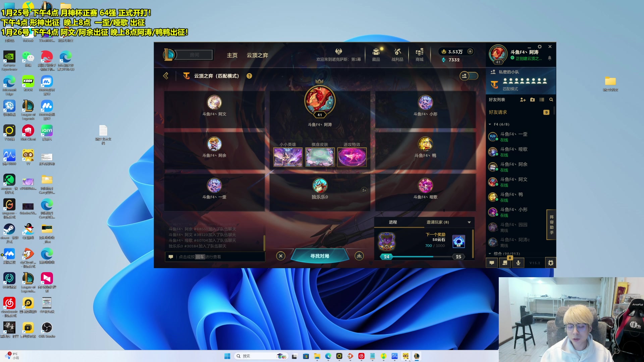Screen dimensions: 644x362
Task: Click the chat input field
Action: (x=215, y=257)
